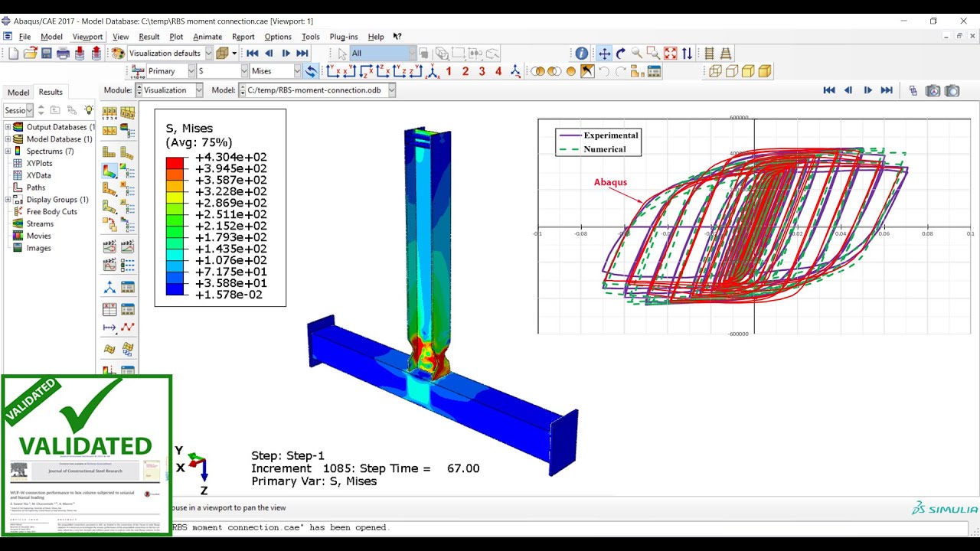Apply the isometric view axis icon
Image resolution: width=980 pixels, height=551 pixels.
pos(433,71)
